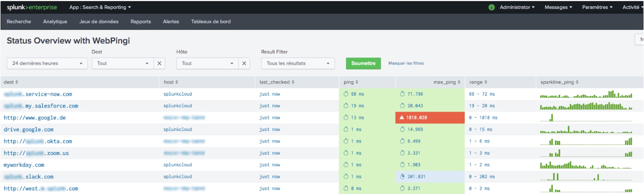Click Masquer les filtres link
The width and height of the screenshot is (644, 194).
point(406,63)
